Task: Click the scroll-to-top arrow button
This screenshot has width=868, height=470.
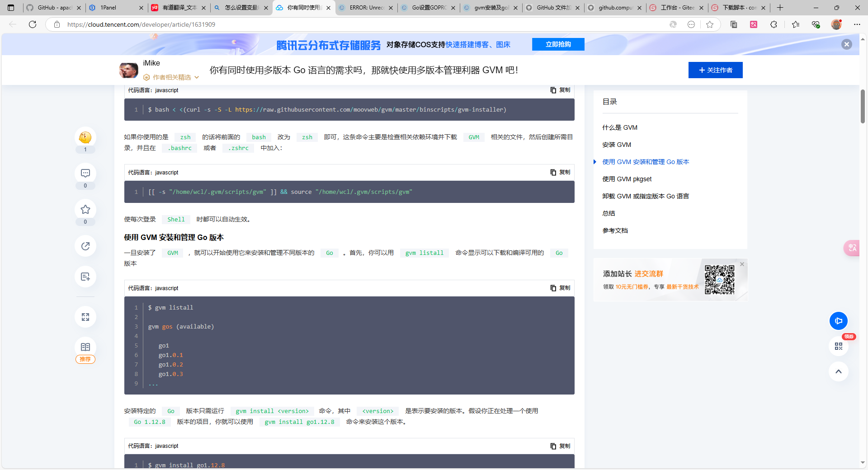Action: [x=838, y=371]
